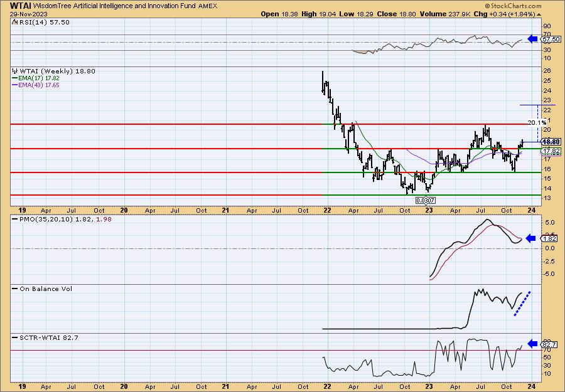Screen dimensions: 565x392
Task: Click the 1.82 PMO value tag on right axis
Action: click(x=550, y=239)
